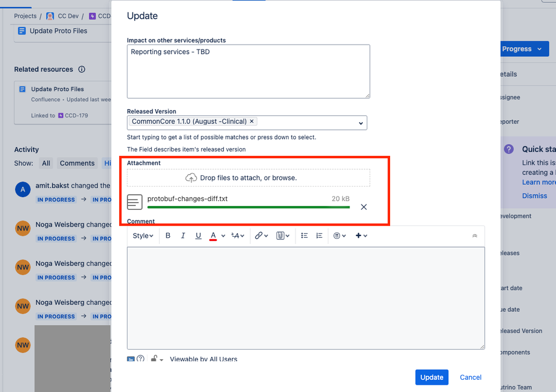
Task: Expand the Released Version dropdown
Action: 361,123
